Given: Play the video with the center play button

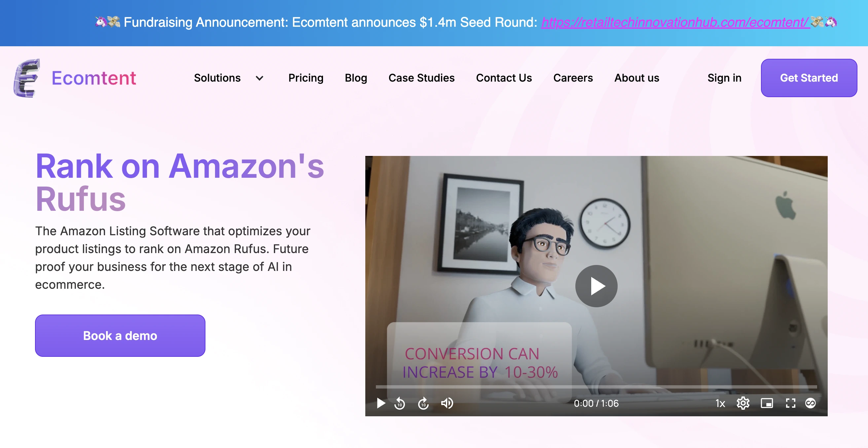Looking at the screenshot, I should tap(596, 286).
